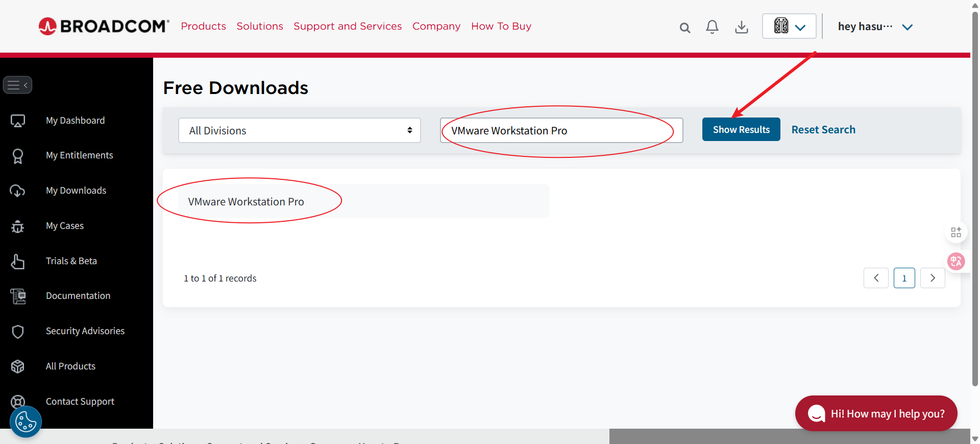Image resolution: width=980 pixels, height=444 pixels.
Task: Go to My Cases
Action: tap(65, 226)
